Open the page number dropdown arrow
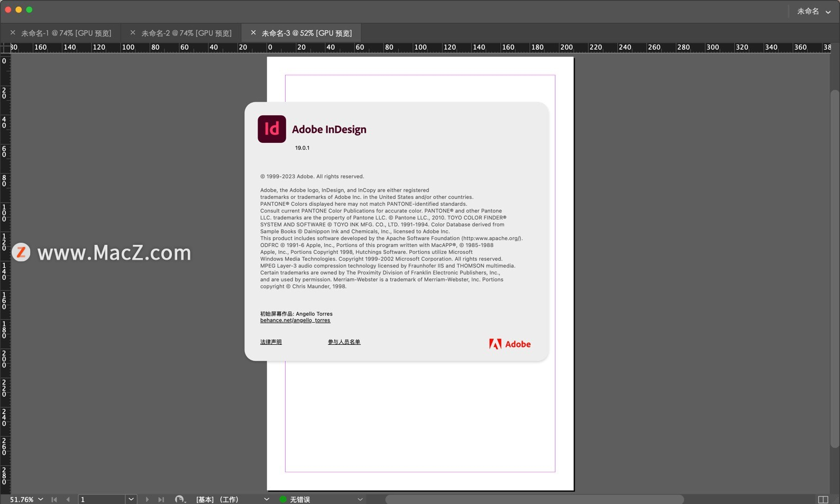 pos(131,499)
